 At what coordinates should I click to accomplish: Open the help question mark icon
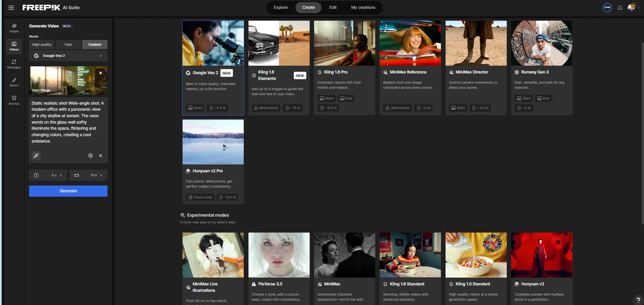(638, 300)
